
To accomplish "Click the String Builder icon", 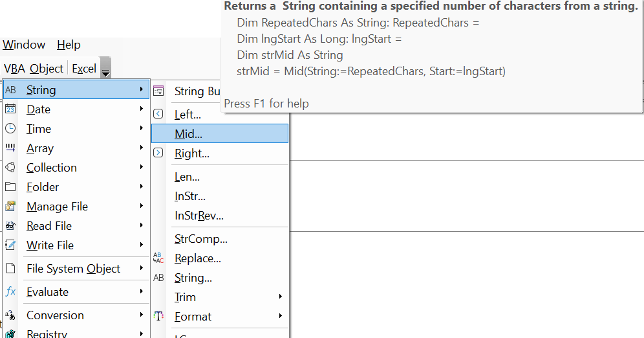I will click(158, 91).
